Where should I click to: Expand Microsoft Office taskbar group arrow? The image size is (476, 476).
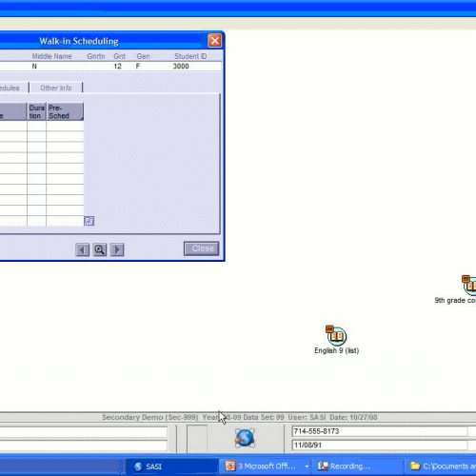pyautogui.click(x=307, y=466)
